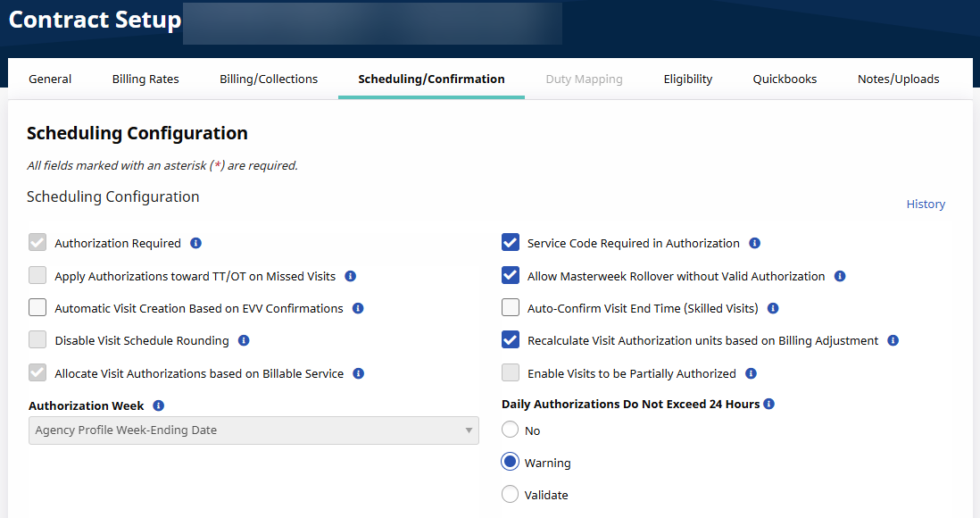Open info tooltip for Automatic Visit Creation
Viewport: 980px width, 518px height.
tap(358, 308)
